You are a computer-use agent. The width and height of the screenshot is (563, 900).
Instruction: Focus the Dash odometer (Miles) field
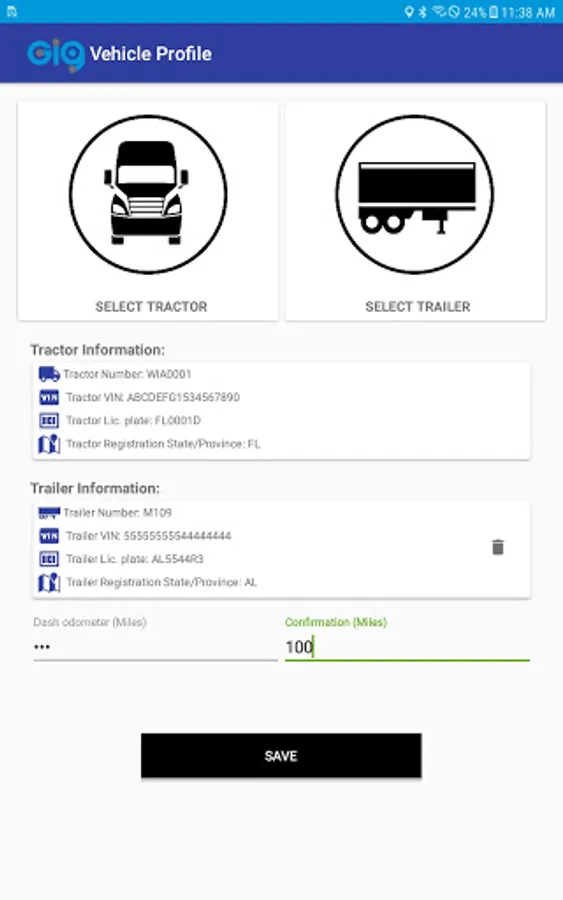[155, 647]
